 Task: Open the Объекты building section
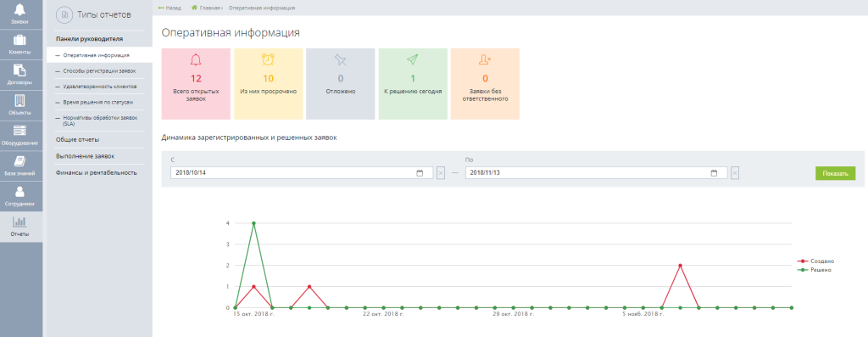point(21,105)
